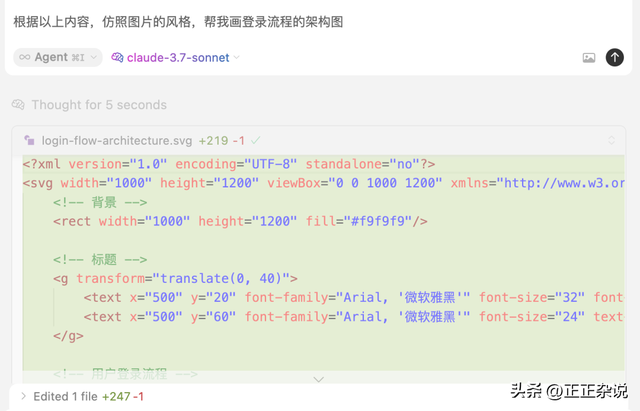
Task: Click the <!-- 背景 --> comment line
Action: 100,202
